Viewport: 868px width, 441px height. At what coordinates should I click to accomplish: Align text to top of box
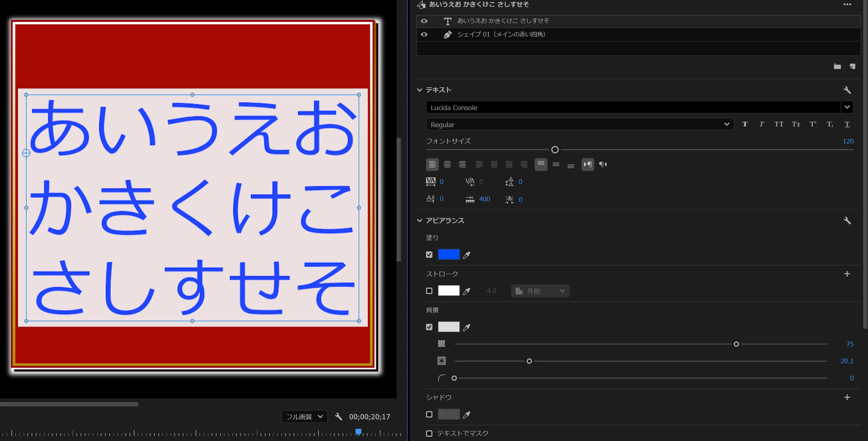click(x=541, y=164)
